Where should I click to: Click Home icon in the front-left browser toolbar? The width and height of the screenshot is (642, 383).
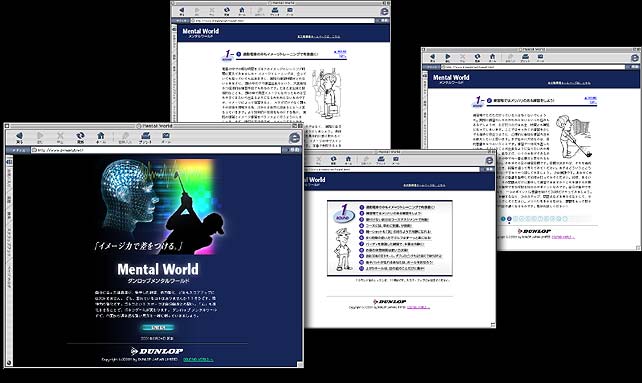[x=101, y=136]
